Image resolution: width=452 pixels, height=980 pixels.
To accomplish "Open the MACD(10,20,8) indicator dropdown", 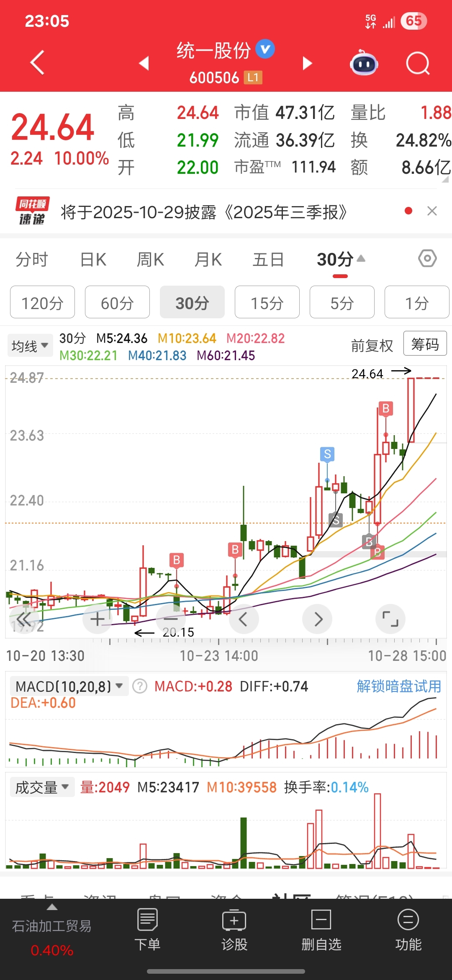I will click(69, 686).
